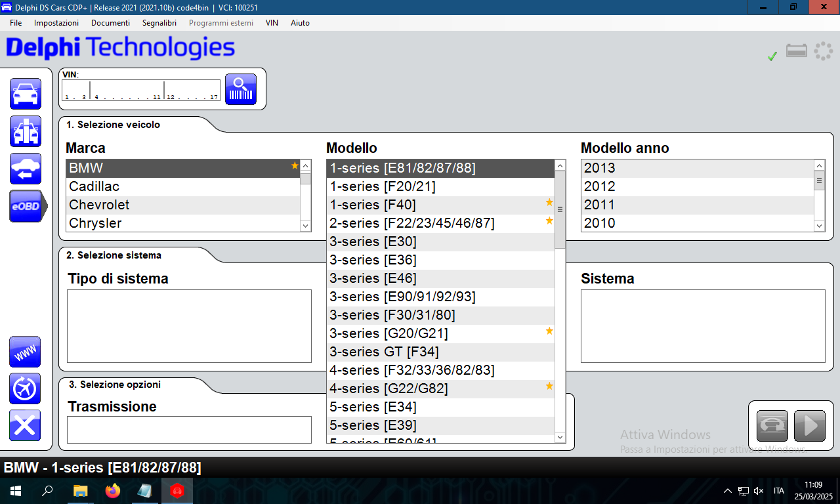The image size is (840, 504).
Task: Click the taskbar search magnifier
Action: coord(47,490)
